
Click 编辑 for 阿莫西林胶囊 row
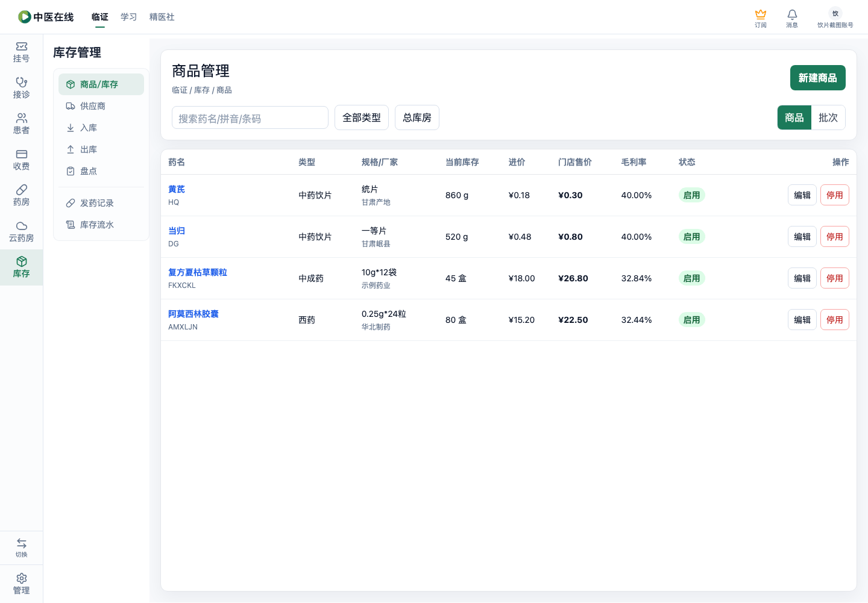(802, 320)
